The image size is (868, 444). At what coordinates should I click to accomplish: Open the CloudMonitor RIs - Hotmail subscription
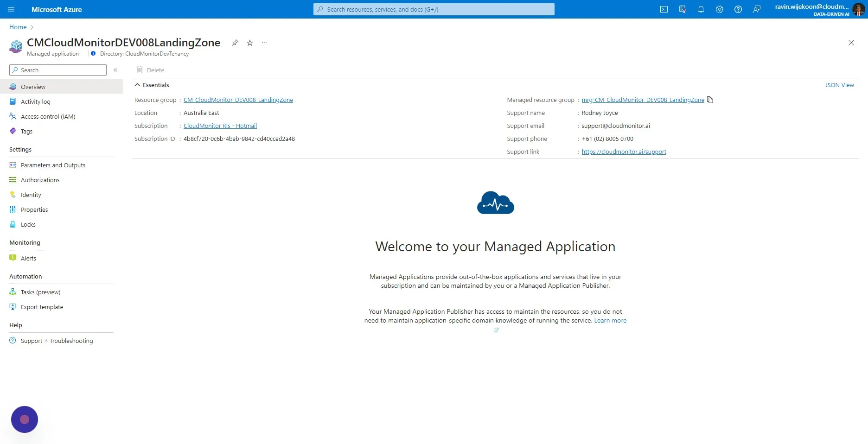(x=220, y=126)
